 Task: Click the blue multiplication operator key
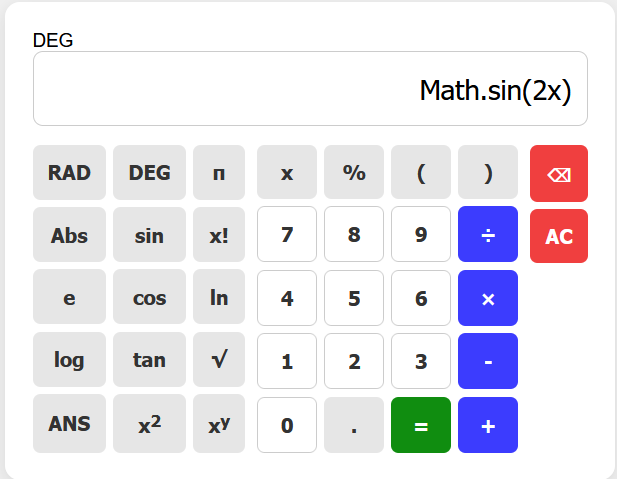coord(488,298)
